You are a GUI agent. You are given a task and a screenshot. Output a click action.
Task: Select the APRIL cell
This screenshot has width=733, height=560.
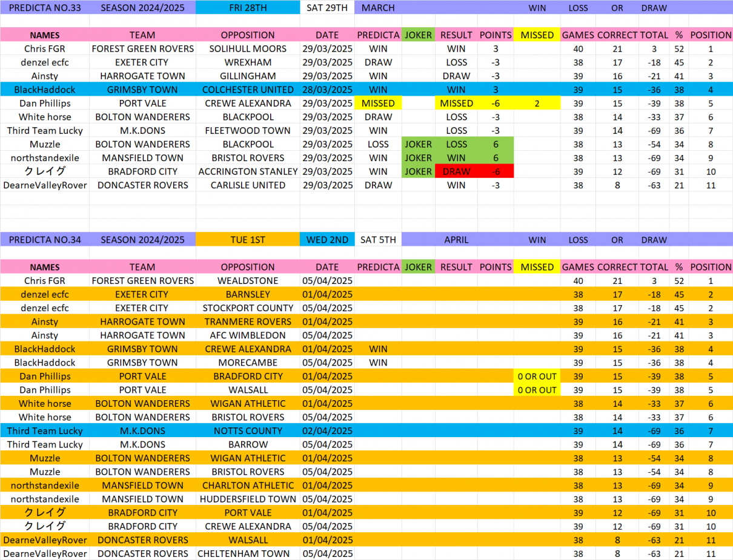tap(456, 240)
